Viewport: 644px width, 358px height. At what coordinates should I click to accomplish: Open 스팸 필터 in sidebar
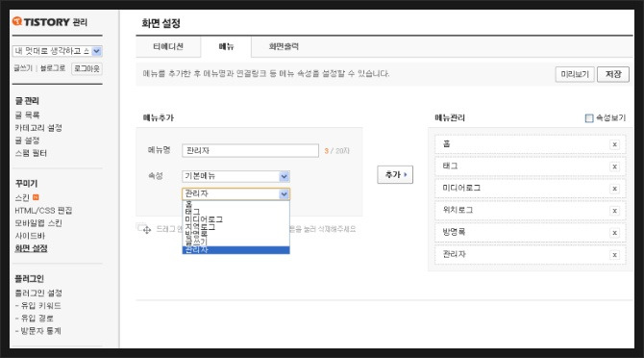[x=31, y=153]
